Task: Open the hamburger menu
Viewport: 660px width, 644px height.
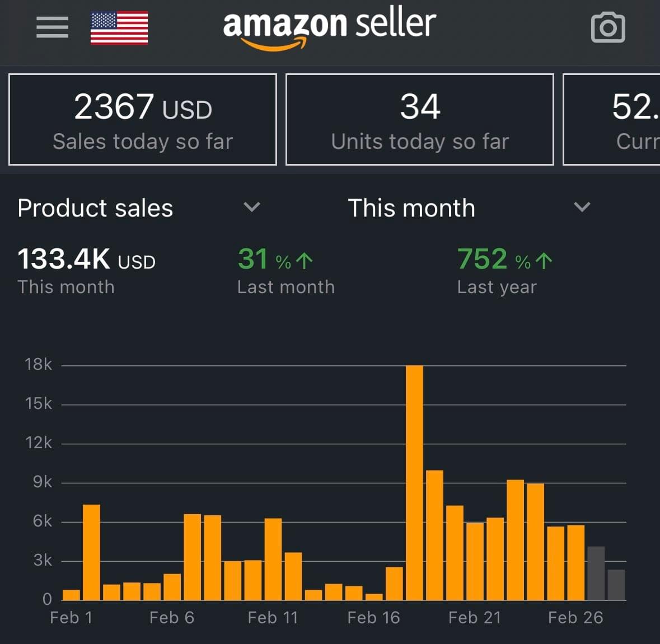Action: [x=52, y=27]
